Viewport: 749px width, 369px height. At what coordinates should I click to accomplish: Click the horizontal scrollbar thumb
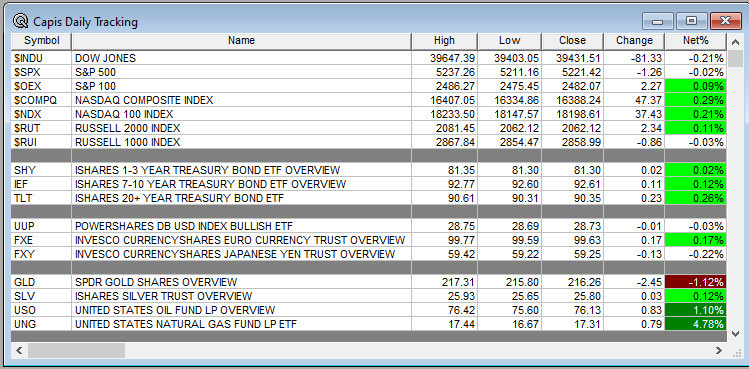click(x=76, y=350)
